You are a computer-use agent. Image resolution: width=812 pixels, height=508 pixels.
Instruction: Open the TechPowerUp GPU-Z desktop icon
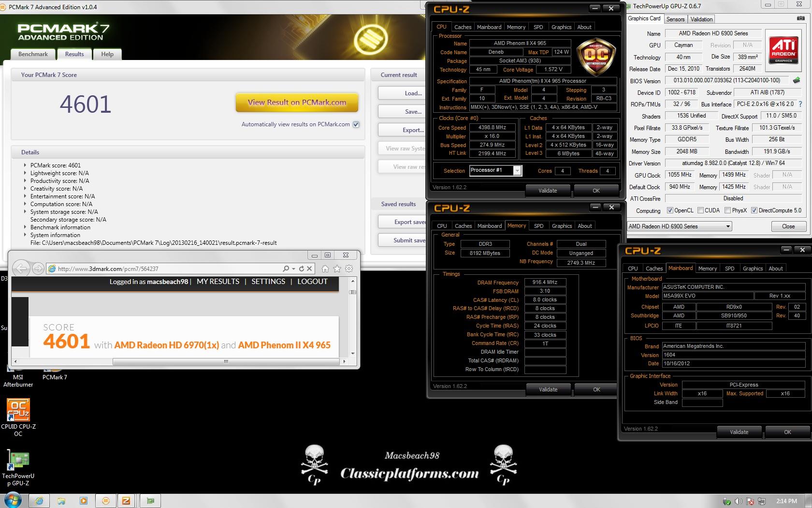coord(18,467)
